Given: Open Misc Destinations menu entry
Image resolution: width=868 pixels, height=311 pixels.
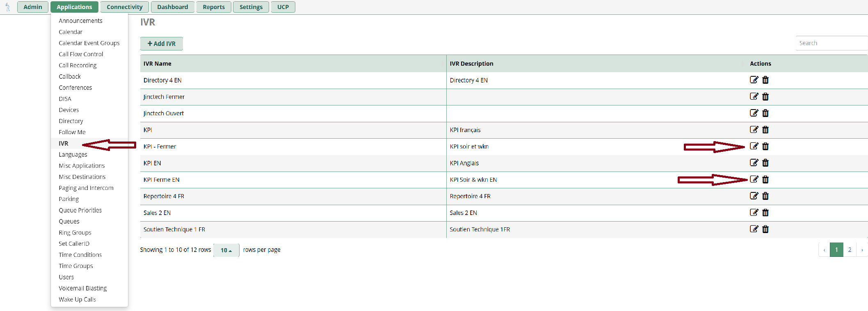Looking at the screenshot, I should (82, 177).
